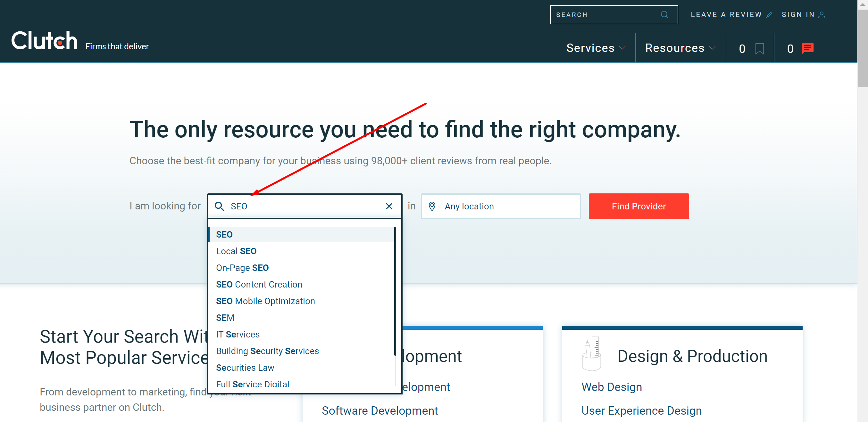Select Securities Law suggestion
Screen dimensions: 868x422
click(x=301, y=368)
